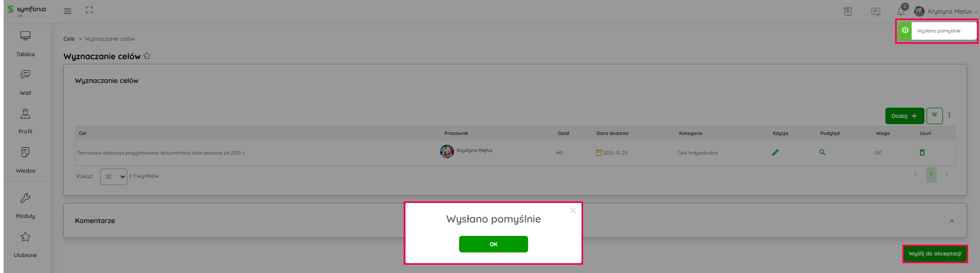Open Moduły in the sidebar
Viewport: 980px width, 273px height.
click(x=25, y=205)
